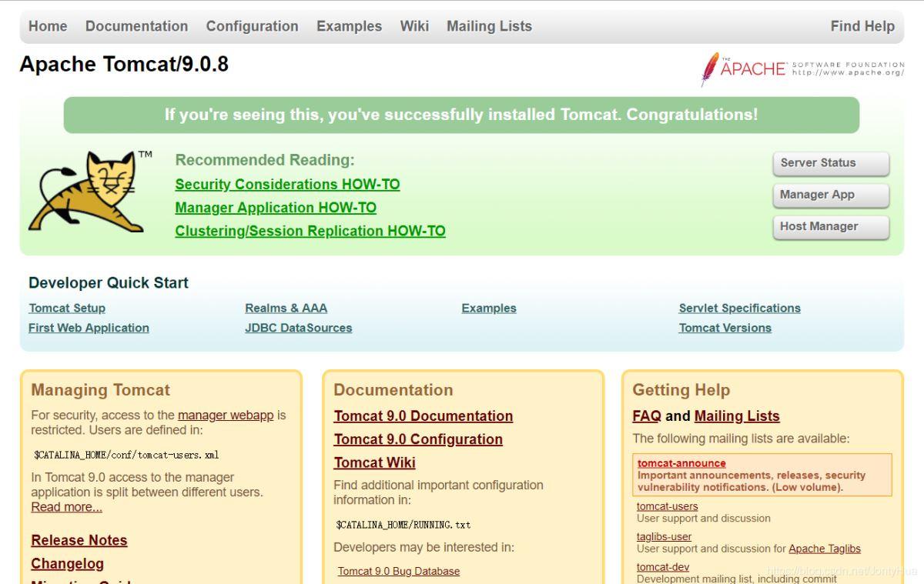Open the Servlet Specifications link
924x584 pixels.
coord(739,308)
